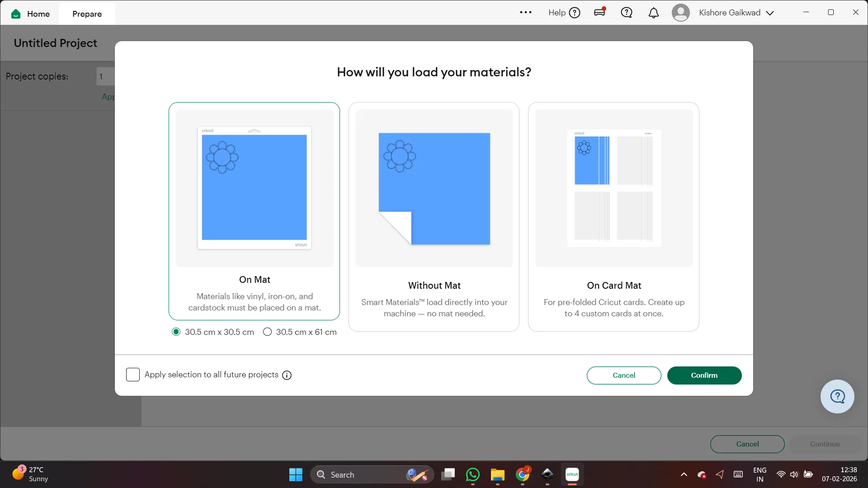Click the machine status icon with red dot
Image resolution: width=868 pixels, height=488 pixels.
[600, 12]
